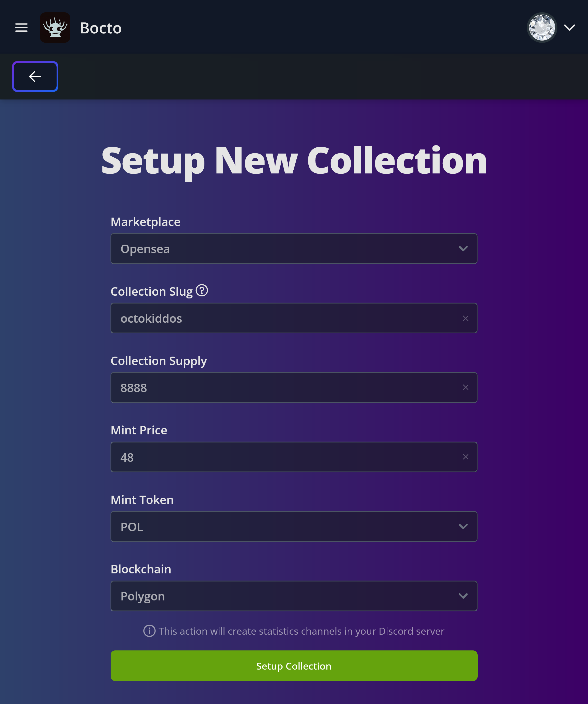This screenshot has width=588, height=704.
Task: Click the Marketplace dropdown chevron arrow
Action: pyautogui.click(x=463, y=248)
